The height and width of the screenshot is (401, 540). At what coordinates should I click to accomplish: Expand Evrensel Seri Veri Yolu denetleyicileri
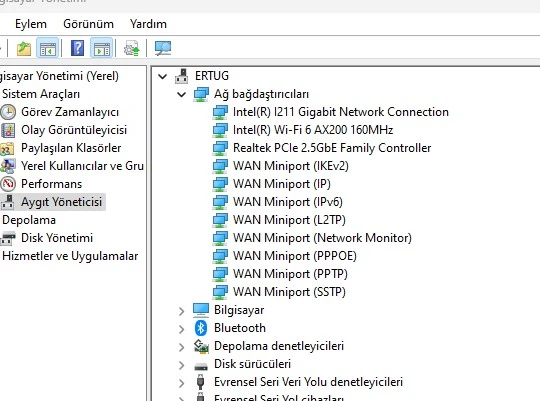(181, 383)
